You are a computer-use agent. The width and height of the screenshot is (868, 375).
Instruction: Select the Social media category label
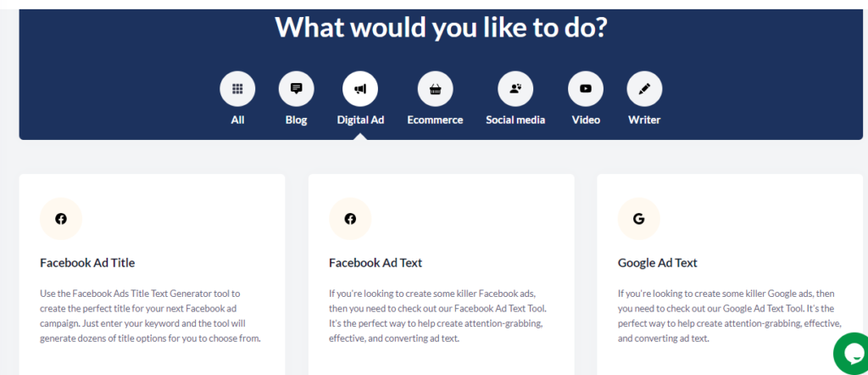515,120
